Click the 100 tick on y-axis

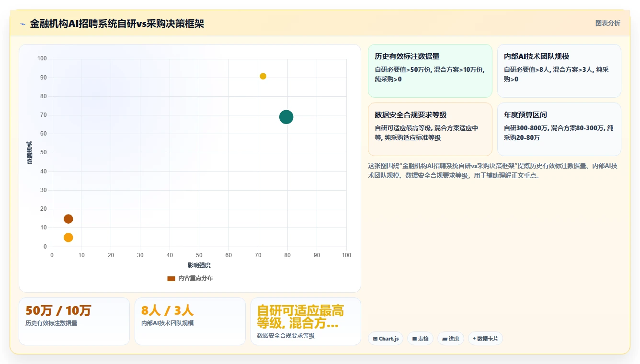pos(42,58)
